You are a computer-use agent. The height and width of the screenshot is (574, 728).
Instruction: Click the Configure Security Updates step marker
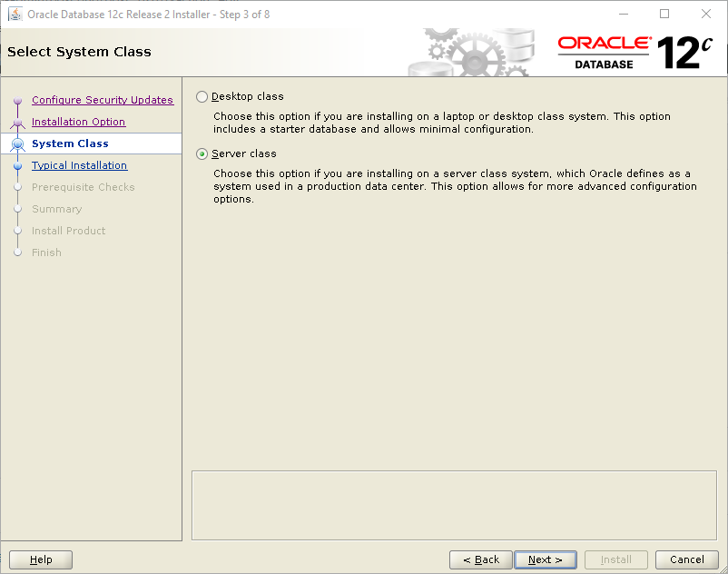[x=17, y=100]
